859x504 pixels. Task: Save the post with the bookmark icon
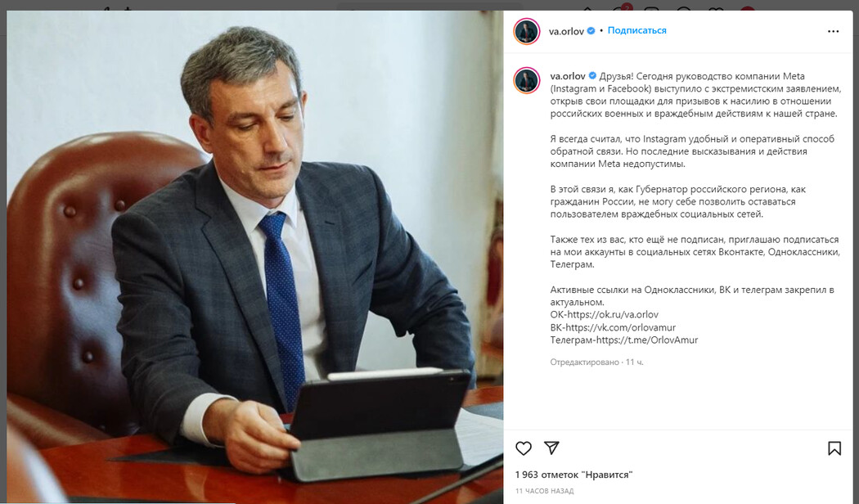coord(834,448)
